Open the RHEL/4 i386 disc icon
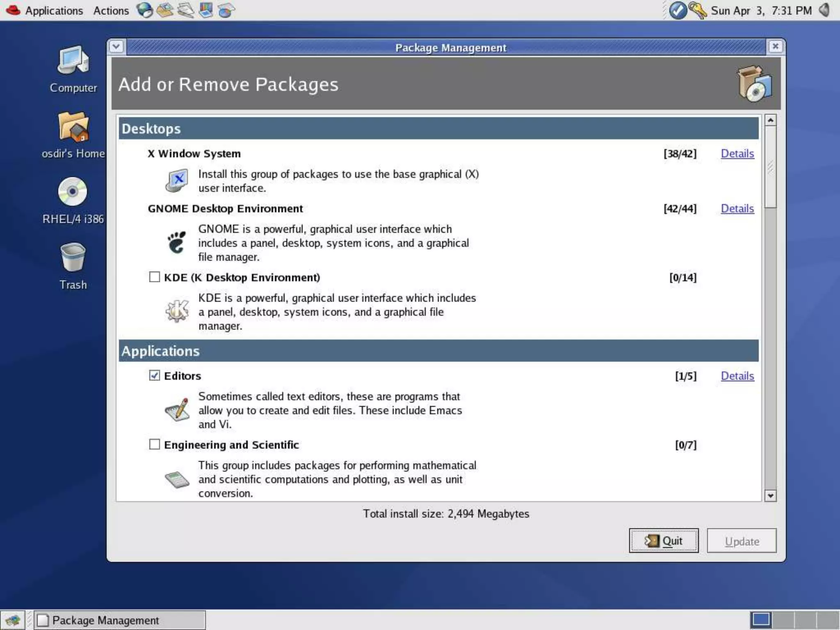The image size is (840, 630). pyautogui.click(x=73, y=192)
